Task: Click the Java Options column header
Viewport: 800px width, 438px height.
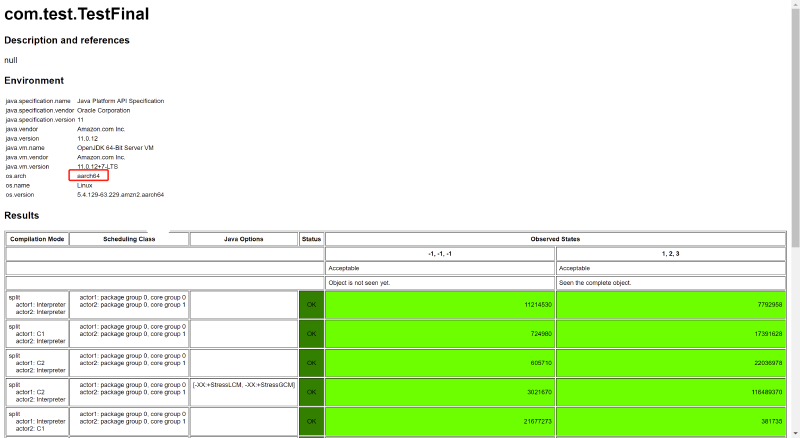Action: pyautogui.click(x=243, y=239)
